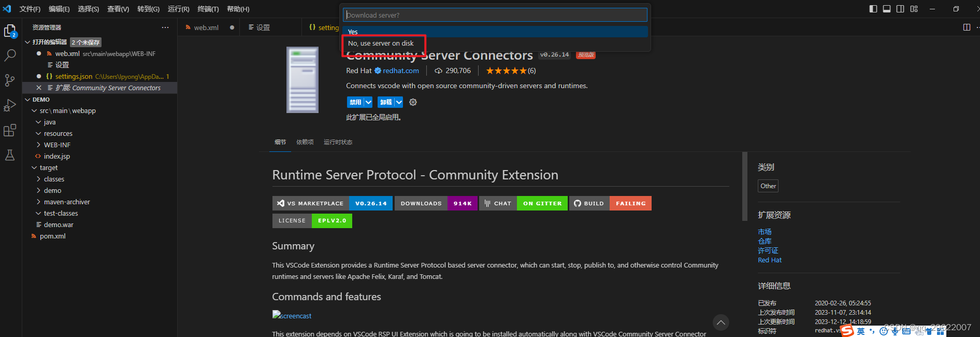
Task: Click the 禁用 button
Action: pos(355,102)
